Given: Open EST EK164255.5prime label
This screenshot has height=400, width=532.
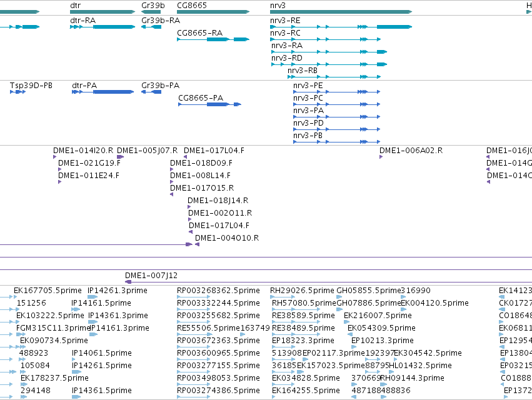Looking at the screenshot, I should 306,391.
